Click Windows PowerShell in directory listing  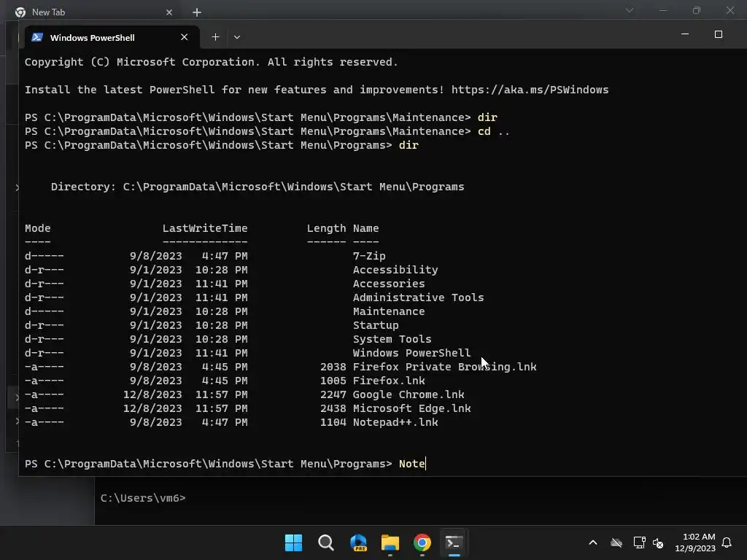tap(411, 352)
